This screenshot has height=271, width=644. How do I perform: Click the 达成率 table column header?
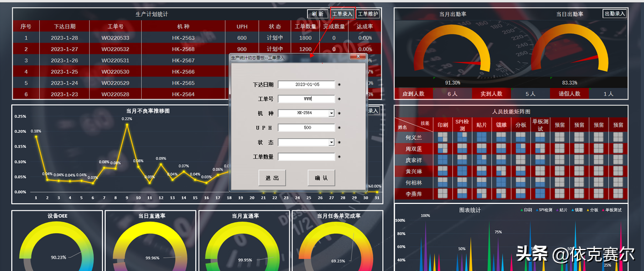click(364, 26)
